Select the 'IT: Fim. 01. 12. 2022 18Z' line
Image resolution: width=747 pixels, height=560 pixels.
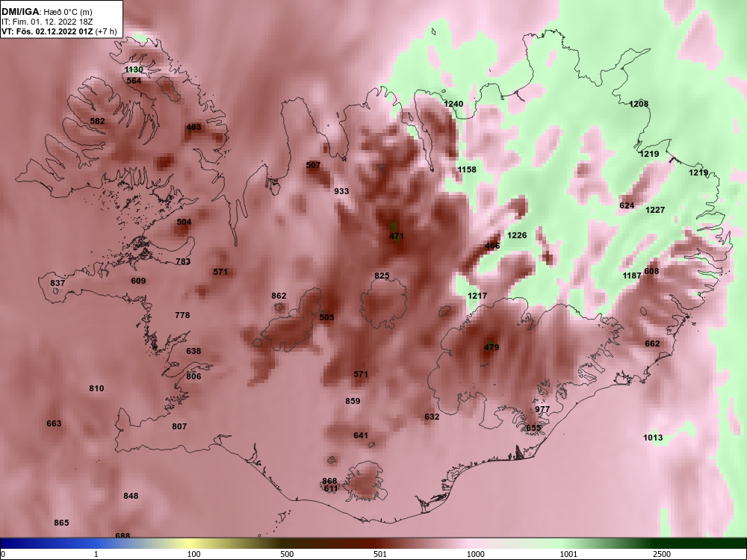click(x=47, y=22)
